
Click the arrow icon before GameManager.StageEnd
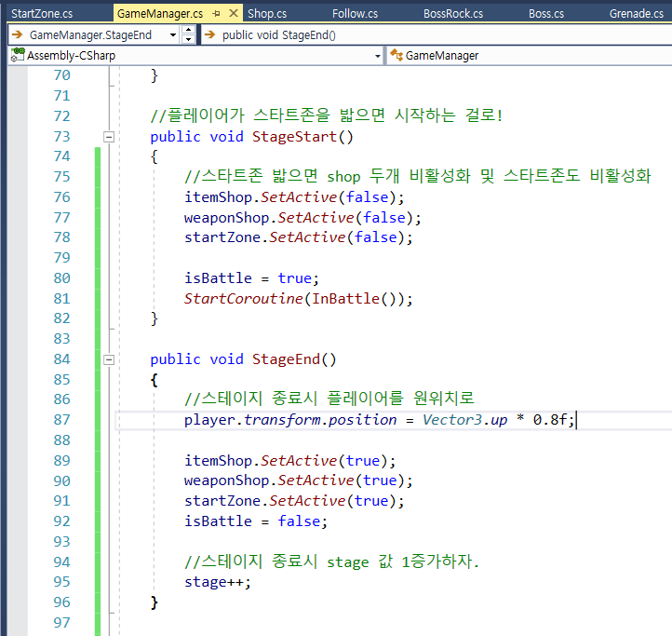pos(17,34)
